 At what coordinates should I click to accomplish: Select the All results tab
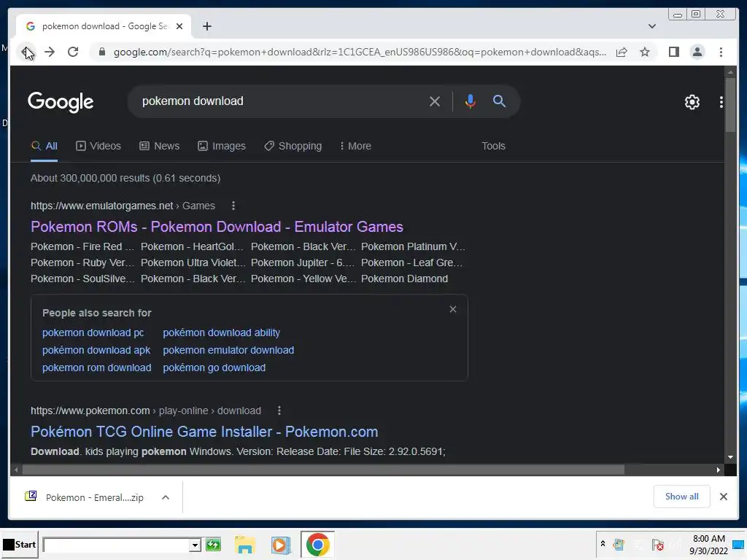coord(44,146)
